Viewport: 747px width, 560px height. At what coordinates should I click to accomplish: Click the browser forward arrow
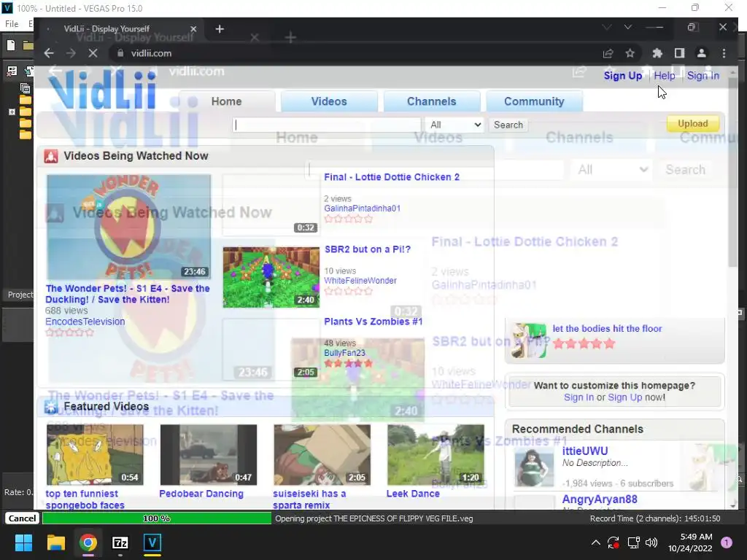coord(71,53)
